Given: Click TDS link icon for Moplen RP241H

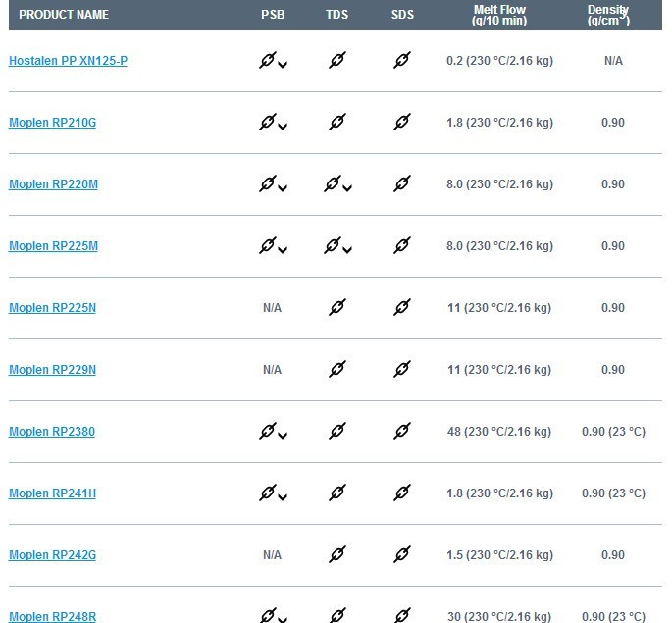Looking at the screenshot, I should tap(337, 493).
